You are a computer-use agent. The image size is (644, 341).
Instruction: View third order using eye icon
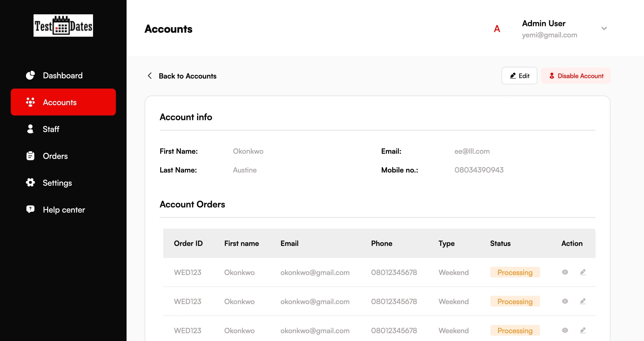pos(565,330)
